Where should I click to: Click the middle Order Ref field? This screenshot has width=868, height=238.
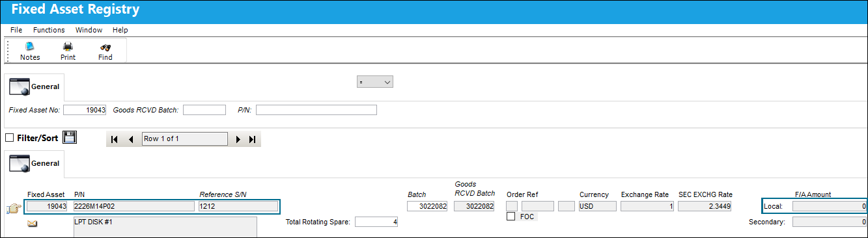pos(537,207)
